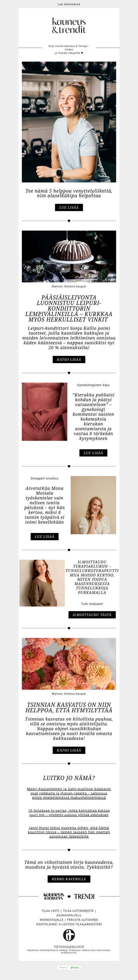Click Ilmoittaudu tästä button
The width and height of the screenshot is (138, 980).
point(92,614)
